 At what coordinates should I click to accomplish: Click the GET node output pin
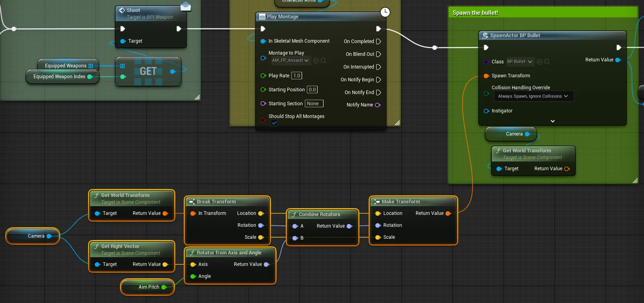point(173,72)
